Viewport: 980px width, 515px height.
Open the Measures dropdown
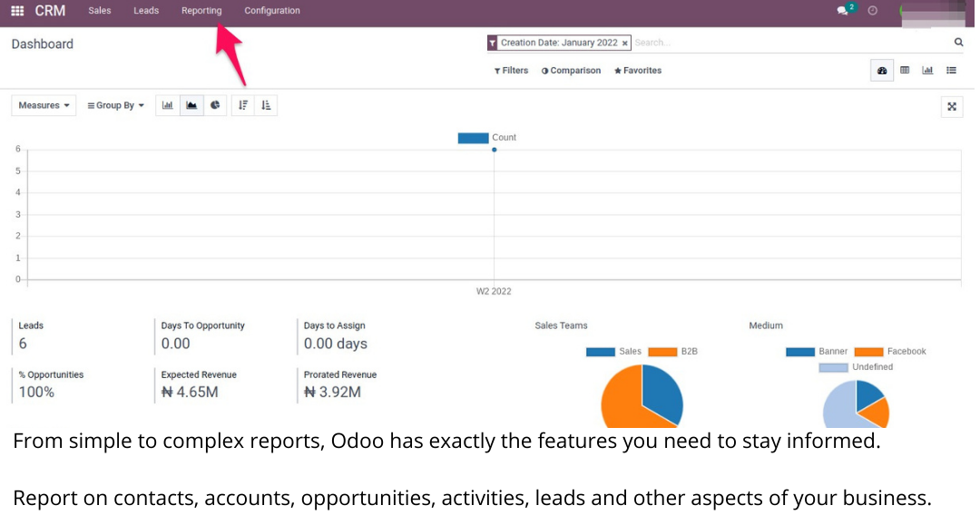pyautogui.click(x=44, y=105)
